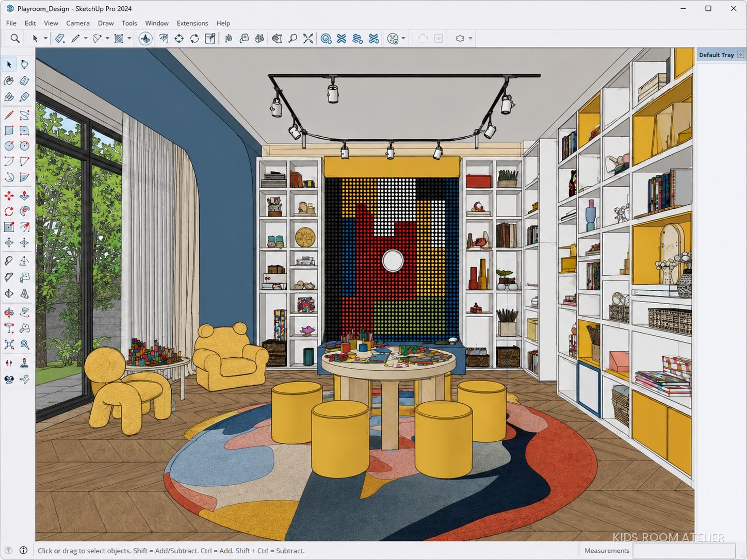Image resolution: width=747 pixels, height=560 pixels.
Task: Pick the Arc tool in left toolbar
Action: [x=9, y=161]
